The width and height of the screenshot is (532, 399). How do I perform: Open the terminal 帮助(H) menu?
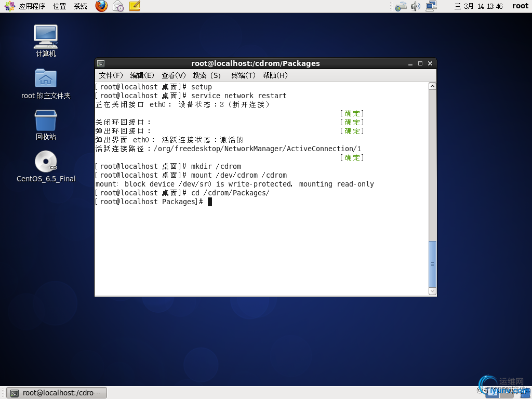tap(275, 75)
